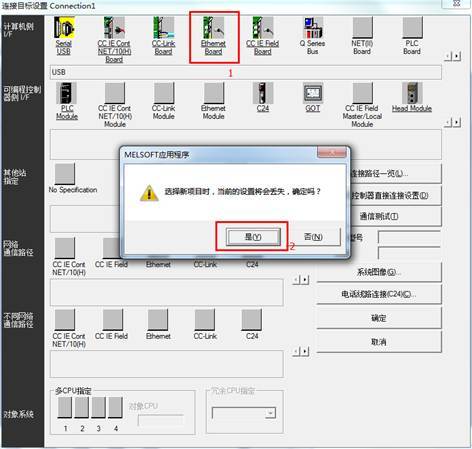Select the C24 PLC-side interface icon

click(263, 93)
